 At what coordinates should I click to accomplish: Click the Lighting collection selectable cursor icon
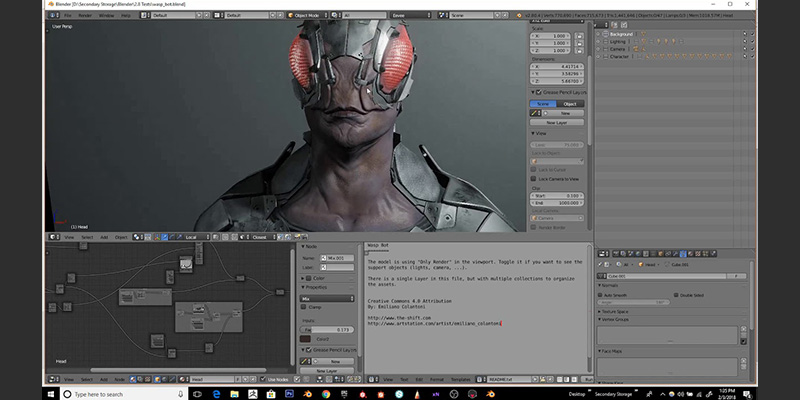(x=744, y=41)
